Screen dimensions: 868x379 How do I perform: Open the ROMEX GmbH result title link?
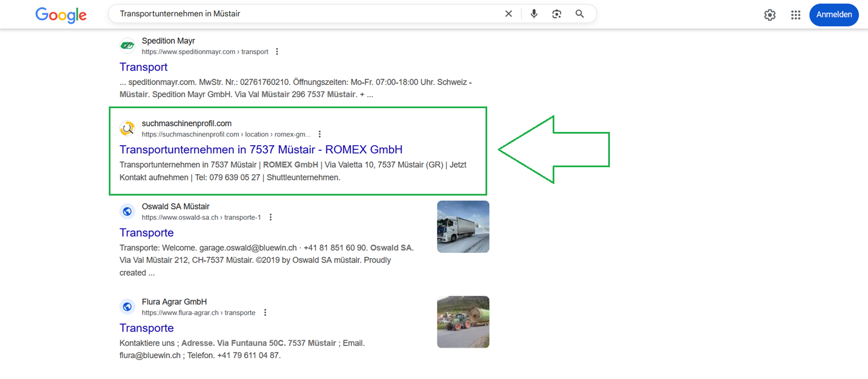pyautogui.click(x=260, y=150)
